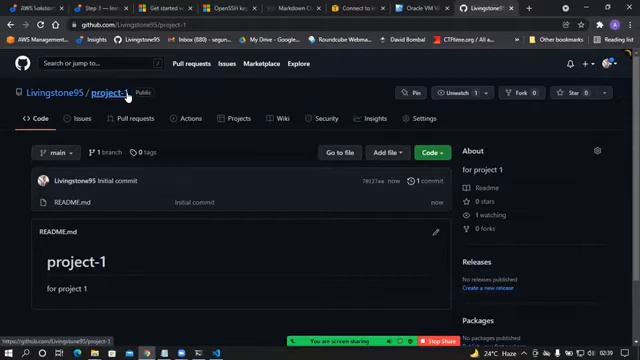Screen dimensions: 640x360
Task: Switch to the repository Pull requests tab
Action: pos(131,119)
